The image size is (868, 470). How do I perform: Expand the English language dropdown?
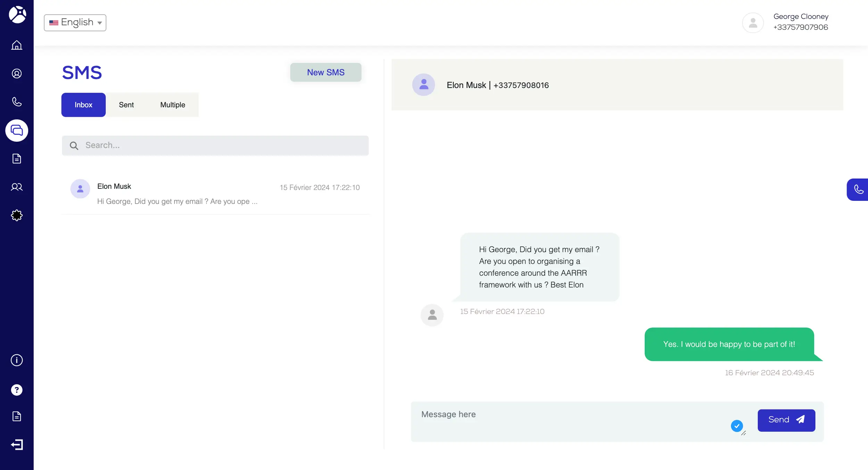(75, 23)
